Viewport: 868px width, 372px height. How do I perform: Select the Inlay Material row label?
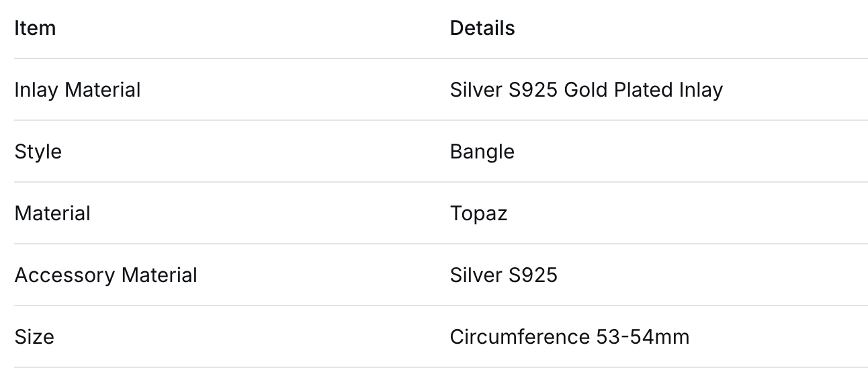[x=77, y=90]
